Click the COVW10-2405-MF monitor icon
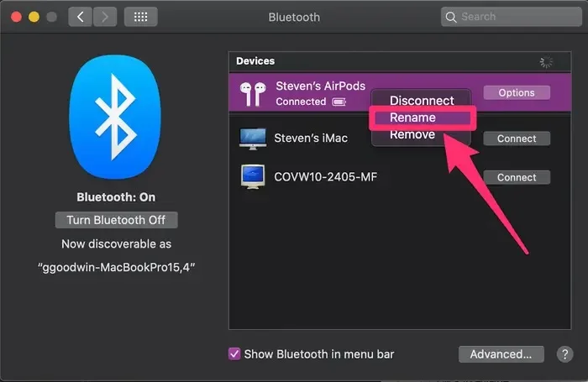Screen dimensions: 588x382 tap(253, 176)
